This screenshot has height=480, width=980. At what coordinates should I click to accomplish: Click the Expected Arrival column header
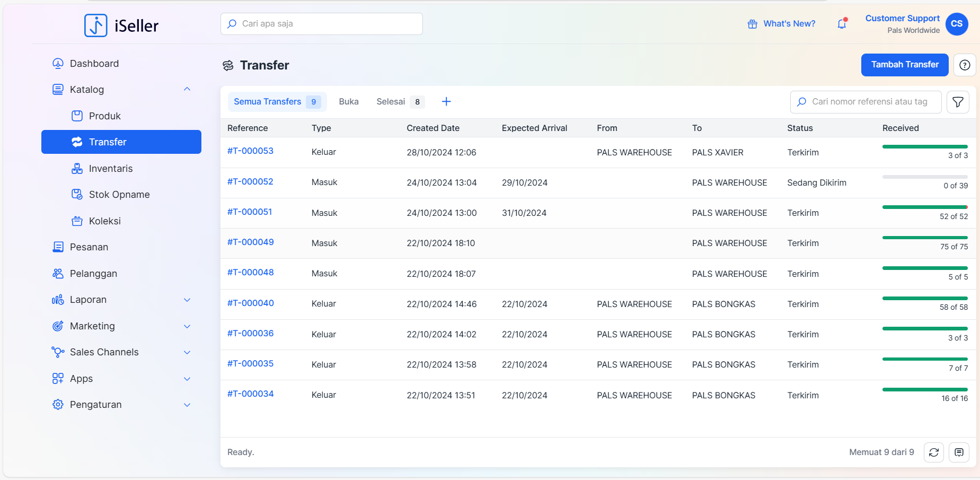(534, 128)
